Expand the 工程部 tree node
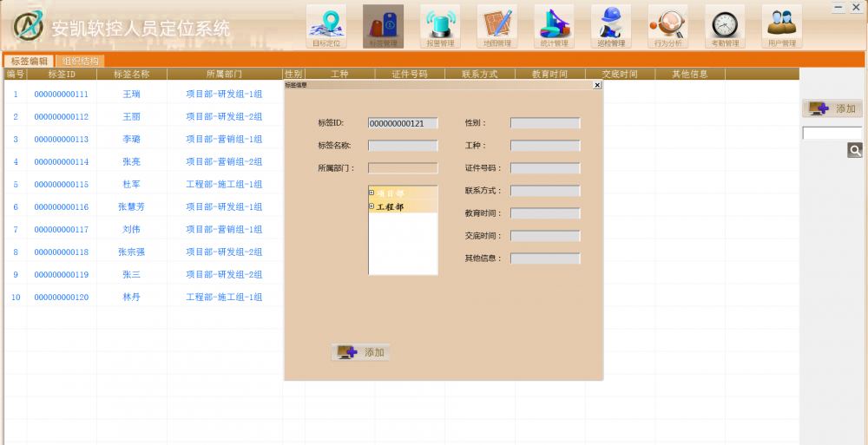This screenshot has width=868, height=445. (x=372, y=206)
